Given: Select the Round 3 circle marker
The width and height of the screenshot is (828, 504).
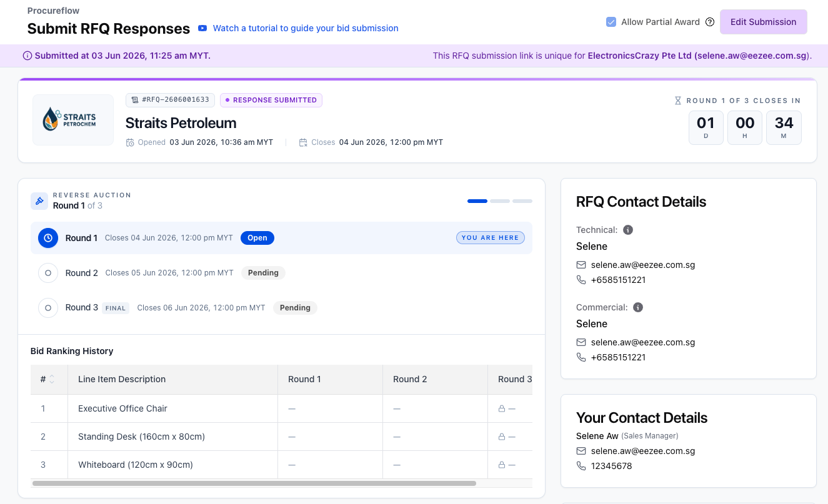Looking at the screenshot, I should pos(48,308).
